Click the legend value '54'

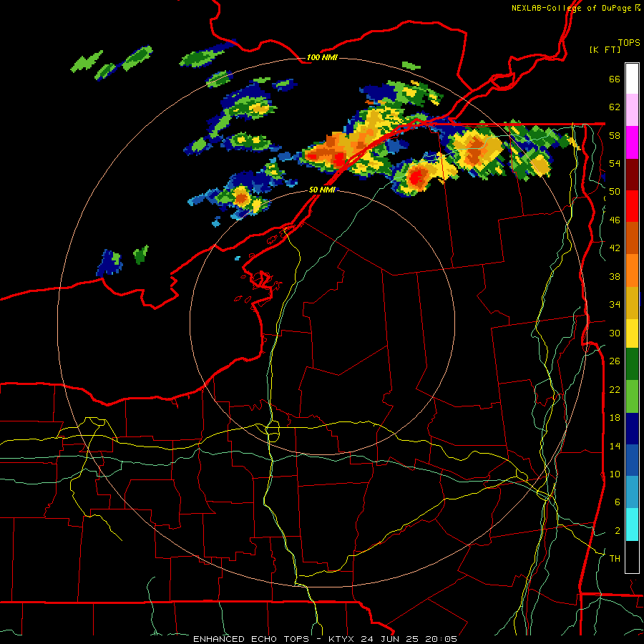[615, 164]
